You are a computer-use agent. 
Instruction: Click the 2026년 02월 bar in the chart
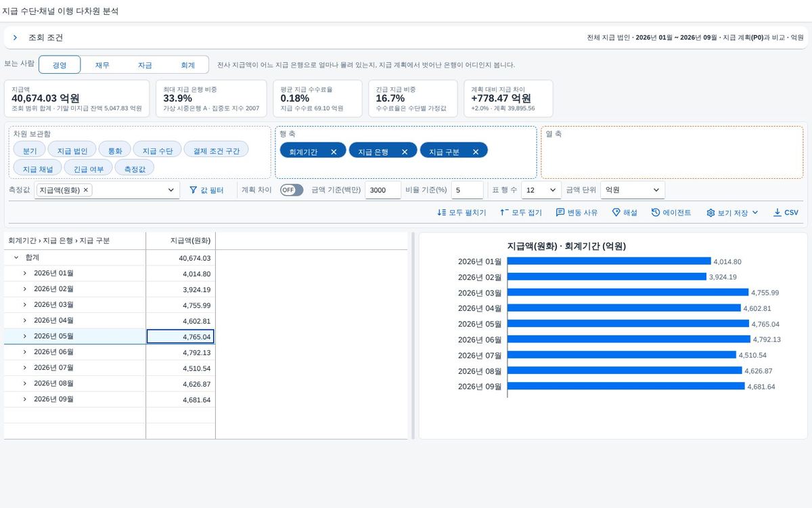click(606, 277)
